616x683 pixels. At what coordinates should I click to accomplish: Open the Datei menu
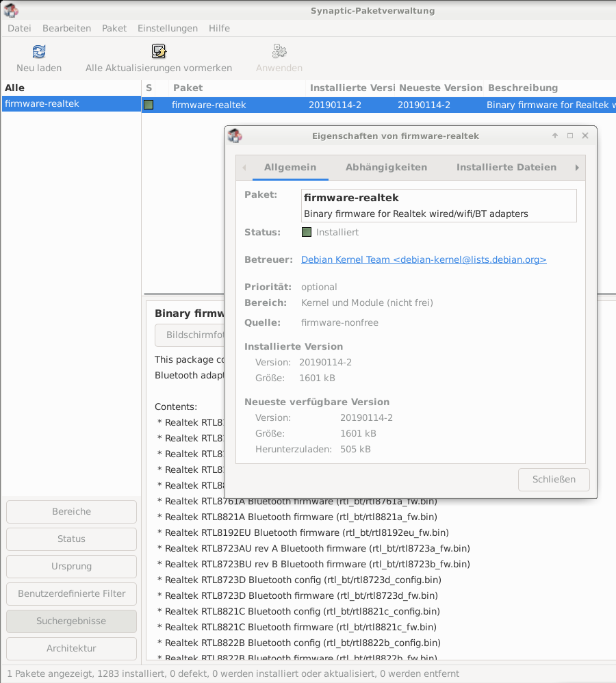pyautogui.click(x=19, y=28)
